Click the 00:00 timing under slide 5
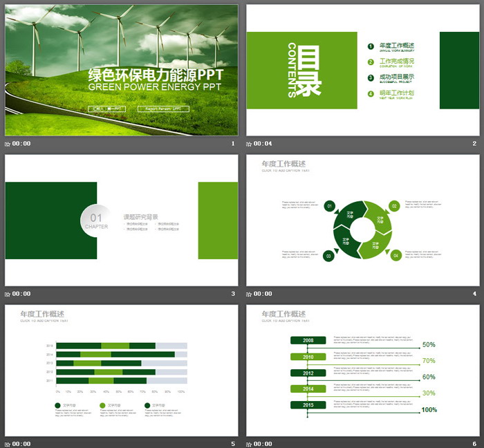484x448 pixels. (x=21, y=443)
